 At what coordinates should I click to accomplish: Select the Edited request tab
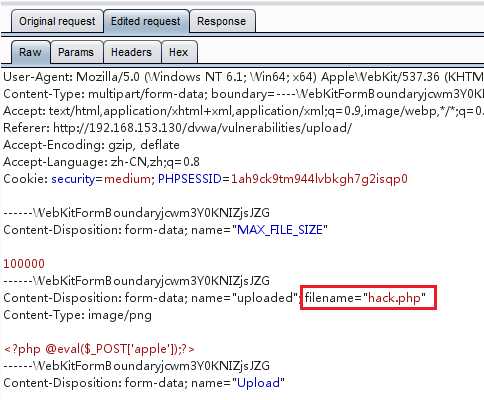click(x=146, y=21)
